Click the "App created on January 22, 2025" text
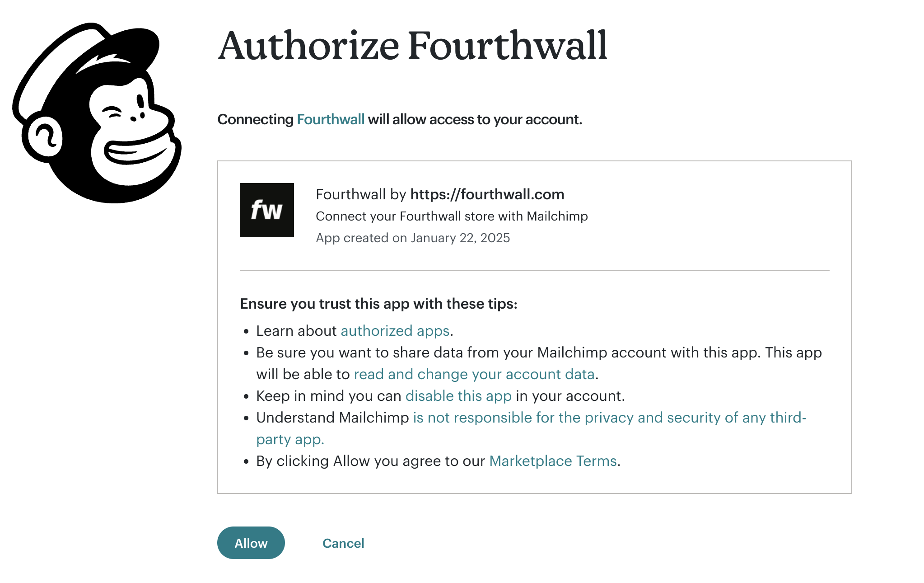 (413, 238)
